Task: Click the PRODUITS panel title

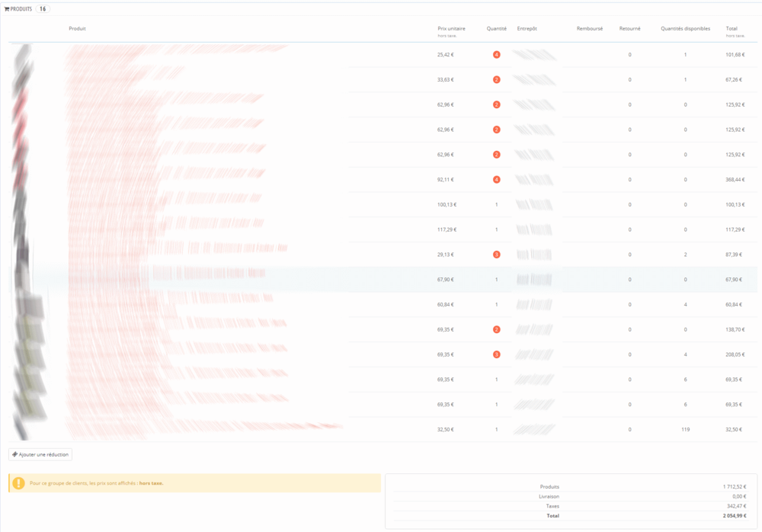Action: [x=21, y=8]
